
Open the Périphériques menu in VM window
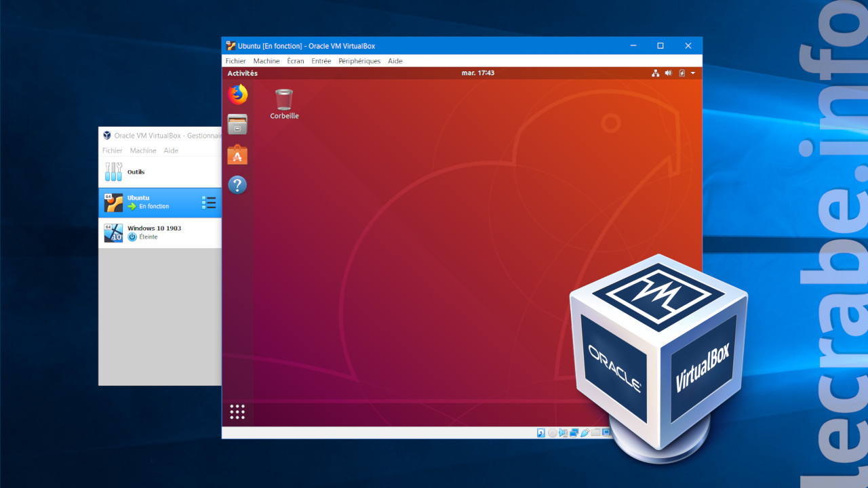click(359, 61)
